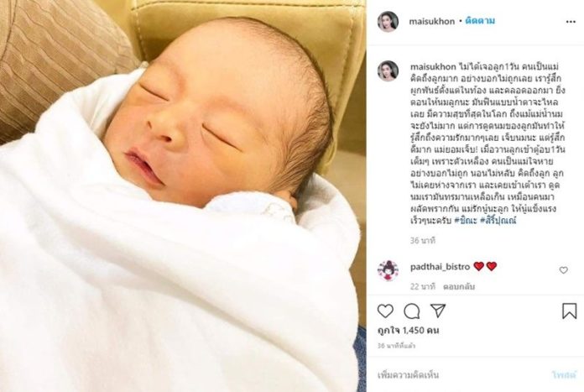The image size is (584, 392).
Task: Open comments with the speech bubble icon
Action: click(x=411, y=311)
